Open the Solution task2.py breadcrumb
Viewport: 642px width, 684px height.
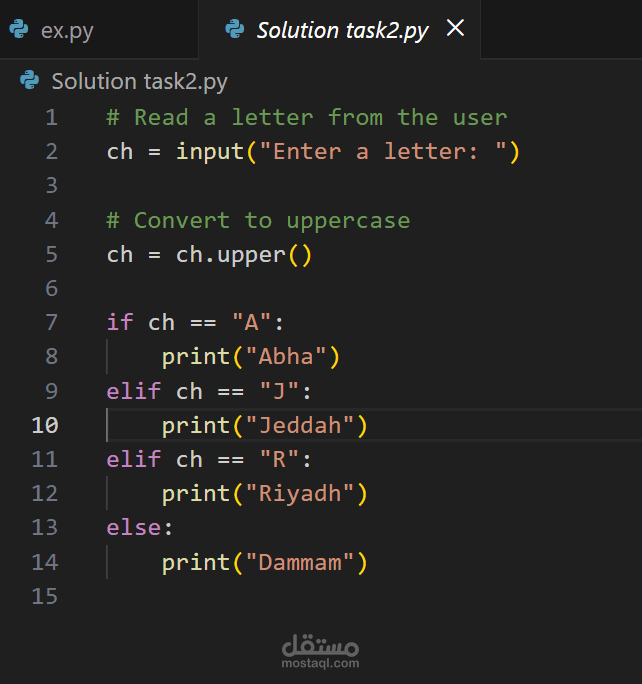(140, 81)
